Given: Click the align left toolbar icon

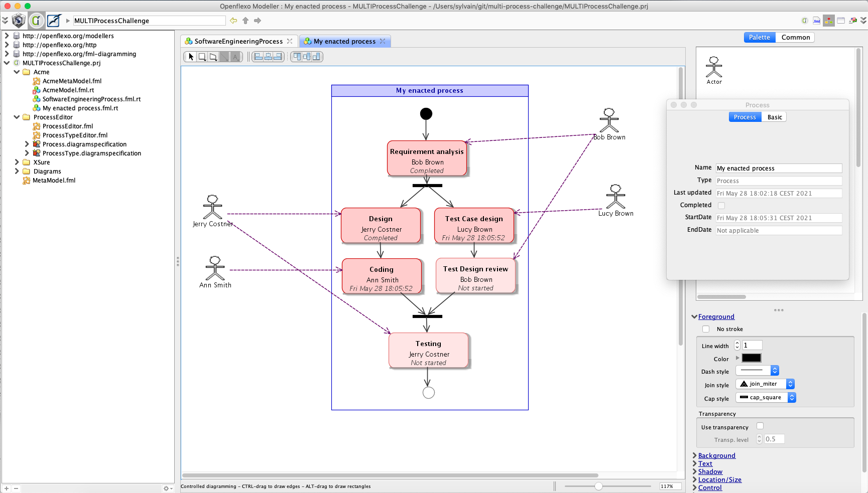Looking at the screenshot, I should point(258,57).
